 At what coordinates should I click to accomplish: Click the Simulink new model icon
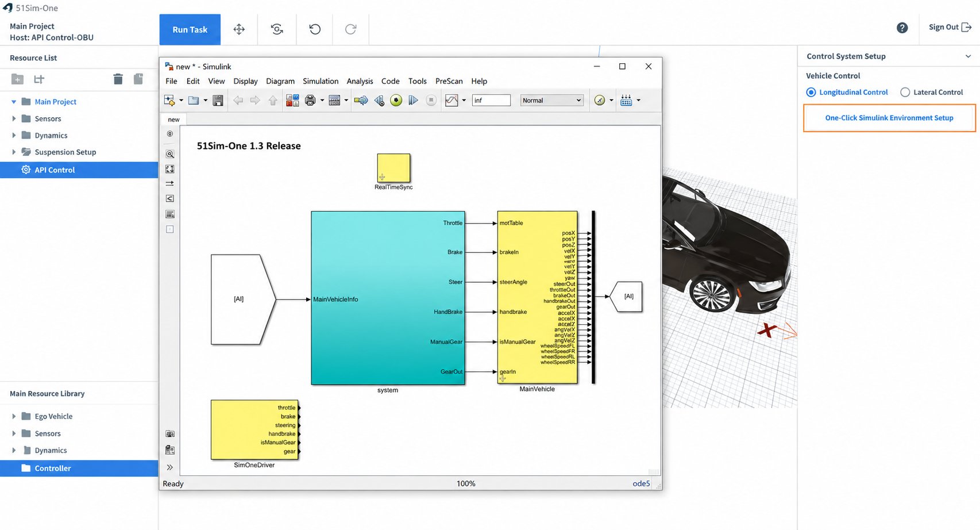169,101
